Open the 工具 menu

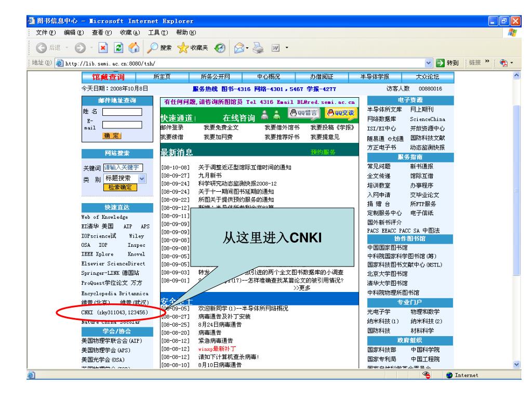click(x=158, y=33)
